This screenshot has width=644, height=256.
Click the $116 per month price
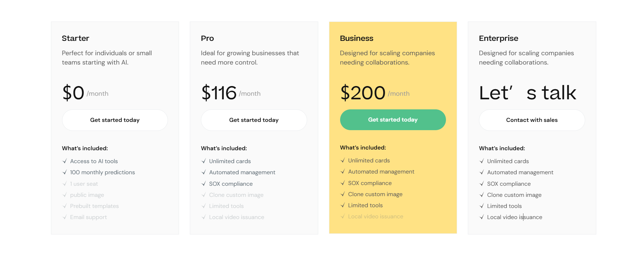[x=219, y=93]
